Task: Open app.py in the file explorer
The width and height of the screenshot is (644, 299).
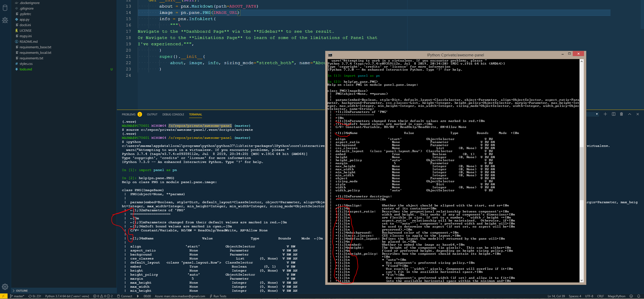Action: (24, 19)
